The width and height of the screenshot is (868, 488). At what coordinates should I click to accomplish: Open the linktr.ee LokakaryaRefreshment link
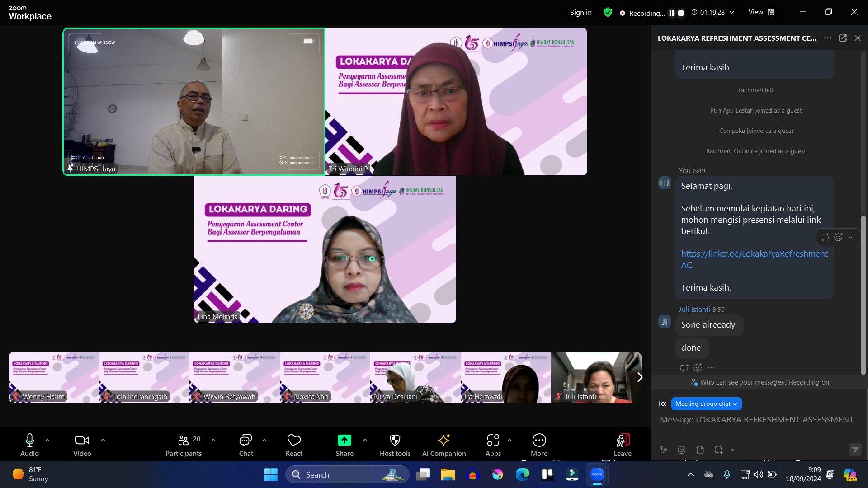754,254
